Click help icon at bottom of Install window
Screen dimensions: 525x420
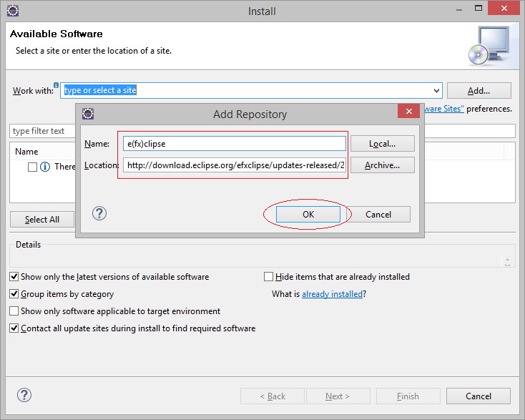[24, 396]
